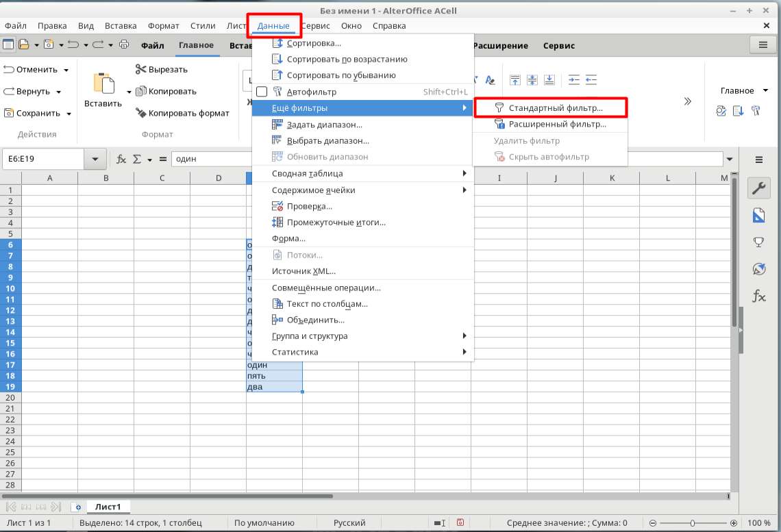
Task: Open the Вид menu
Action: pyautogui.click(x=86, y=26)
